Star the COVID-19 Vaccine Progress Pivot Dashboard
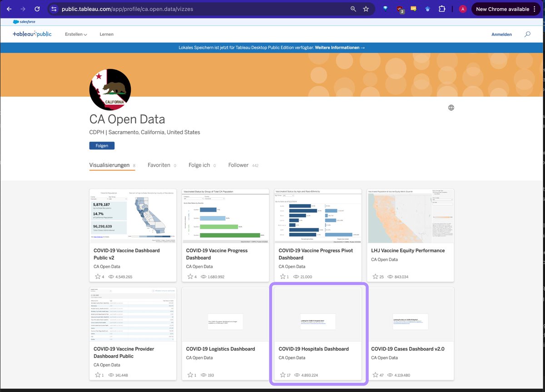Viewport: 545px width, 392px height. [x=282, y=277]
